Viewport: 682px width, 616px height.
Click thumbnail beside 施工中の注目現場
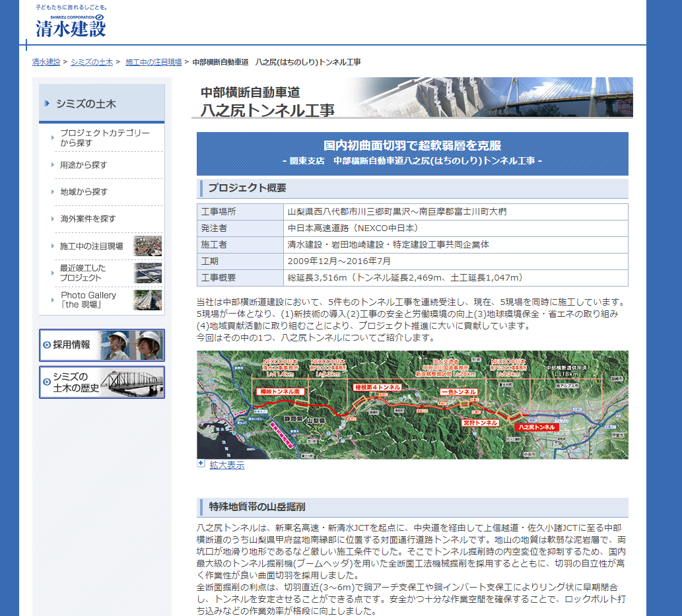coord(148,246)
